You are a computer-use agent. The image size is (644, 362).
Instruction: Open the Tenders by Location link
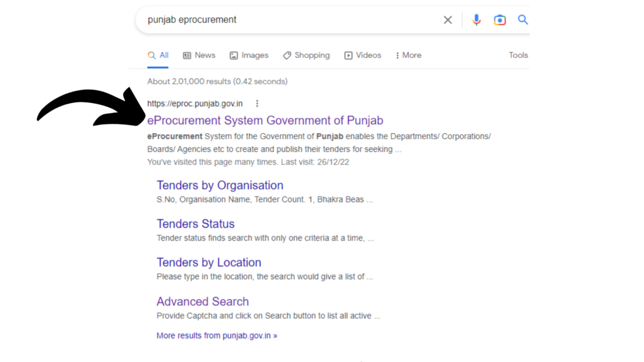tap(208, 263)
